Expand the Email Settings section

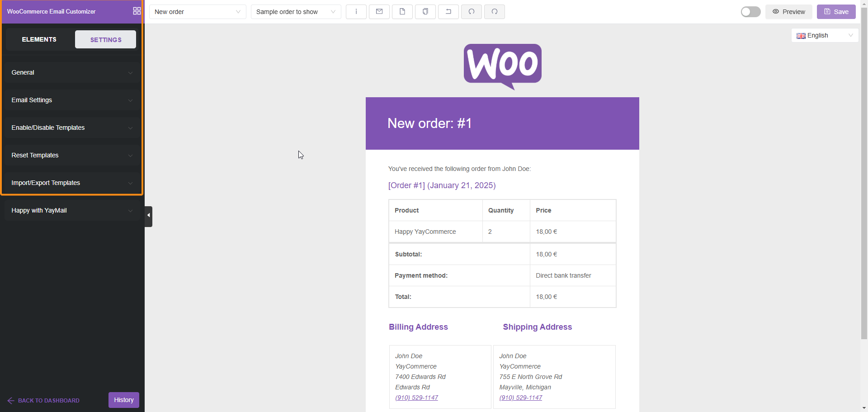point(72,100)
